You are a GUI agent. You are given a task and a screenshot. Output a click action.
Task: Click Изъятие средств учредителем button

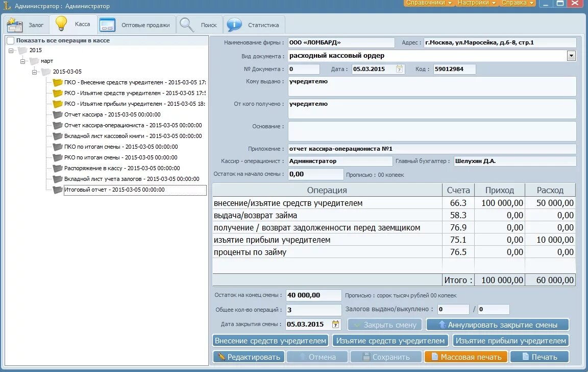pos(390,341)
